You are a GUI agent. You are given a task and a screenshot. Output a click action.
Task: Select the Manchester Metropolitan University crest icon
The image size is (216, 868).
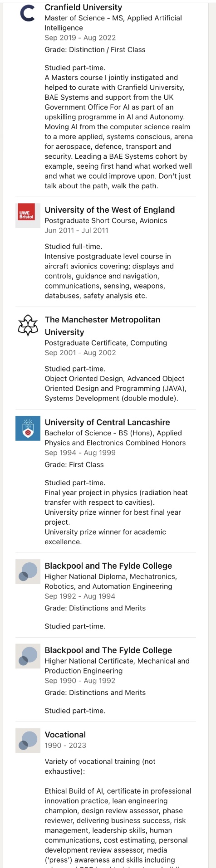(28, 325)
